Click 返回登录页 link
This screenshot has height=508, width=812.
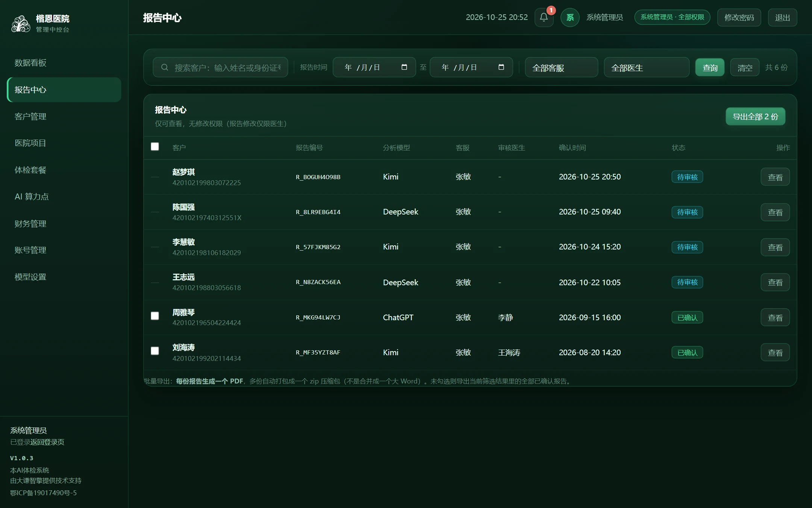coord(47,442)
